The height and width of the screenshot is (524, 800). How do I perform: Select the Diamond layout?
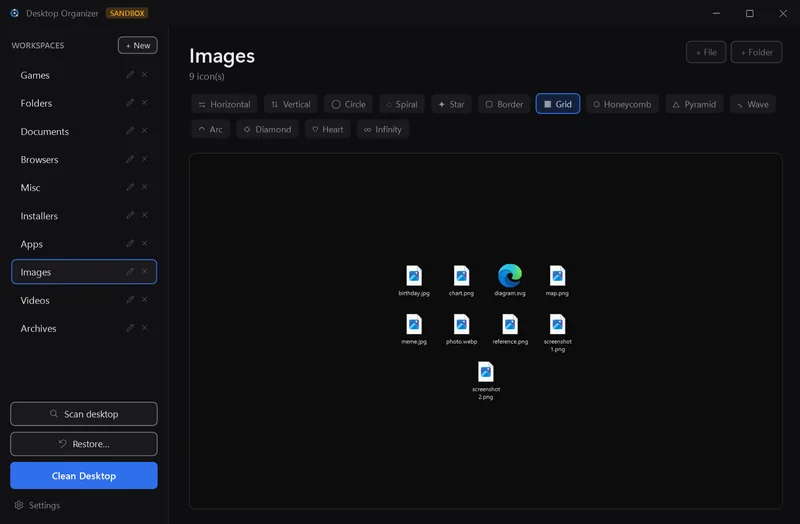point(267,129)
